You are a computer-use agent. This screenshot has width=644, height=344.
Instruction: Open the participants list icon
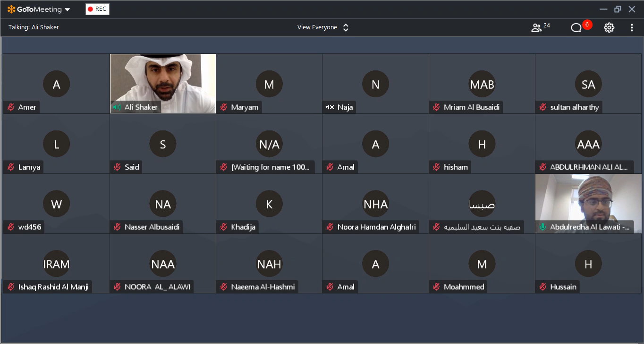point(536,28)
